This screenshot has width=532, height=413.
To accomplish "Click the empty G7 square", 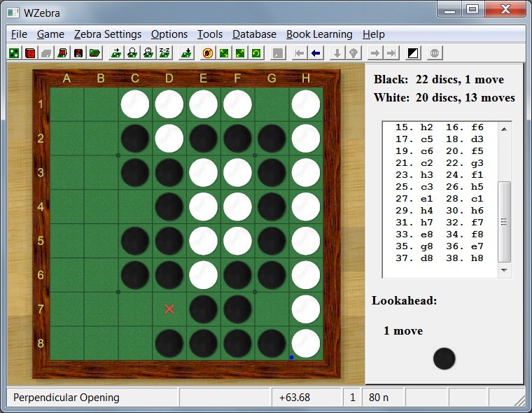I will [272, 309].
